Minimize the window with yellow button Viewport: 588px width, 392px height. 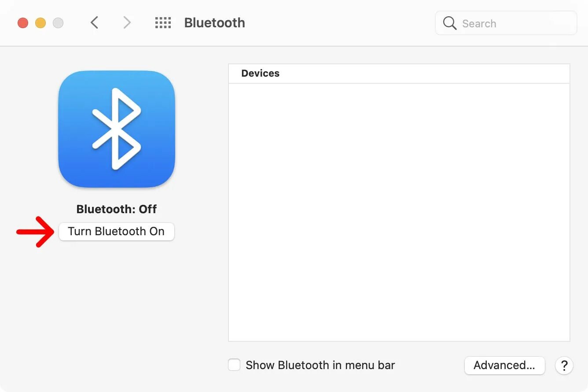40,22
